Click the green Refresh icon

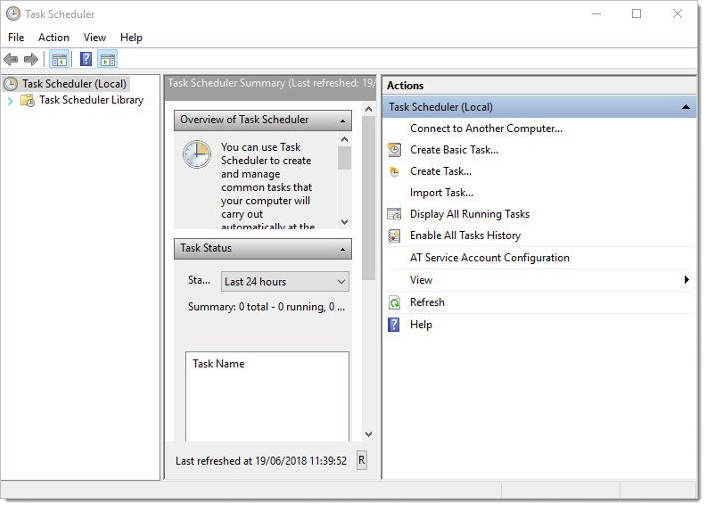[x=394, y=302]
